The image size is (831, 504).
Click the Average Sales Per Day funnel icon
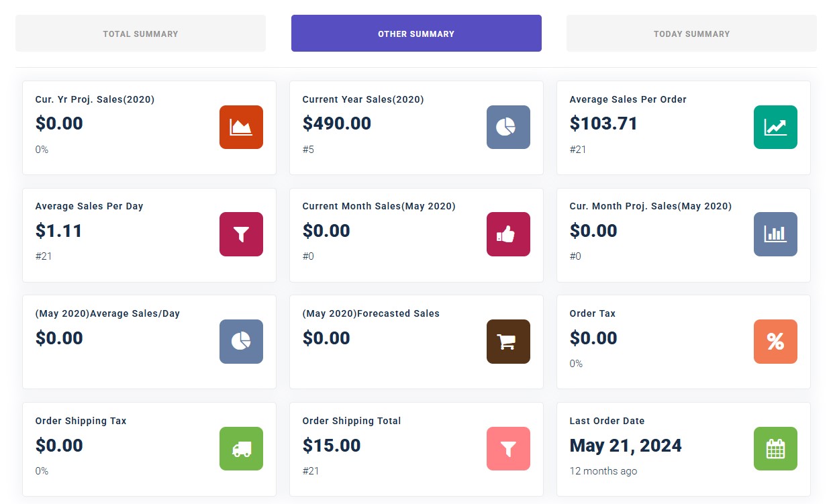click(241, 234)
